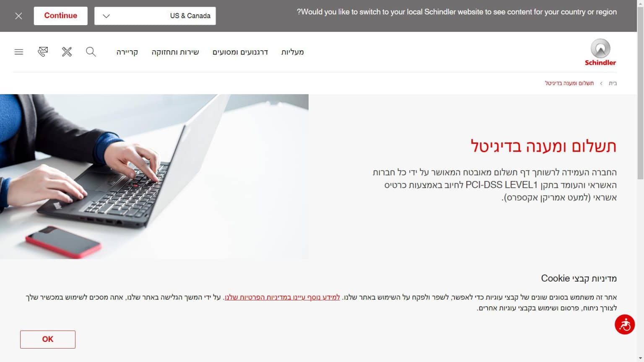Click the service tools wrench icon

coord(67,52)
